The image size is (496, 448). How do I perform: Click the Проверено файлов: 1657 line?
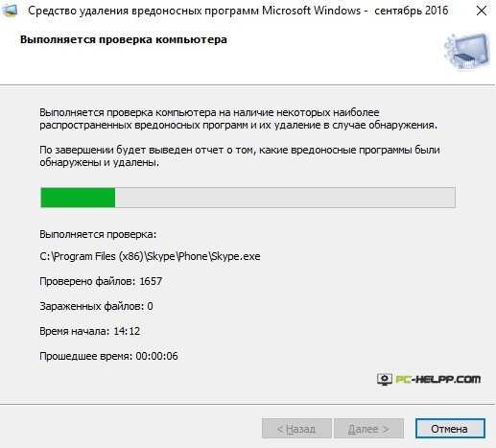pos(101,281)
